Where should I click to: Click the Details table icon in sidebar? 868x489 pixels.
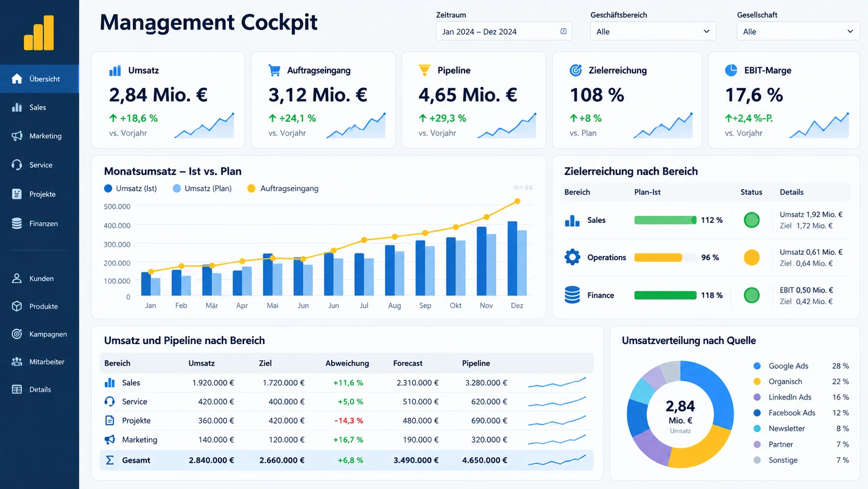17,390
